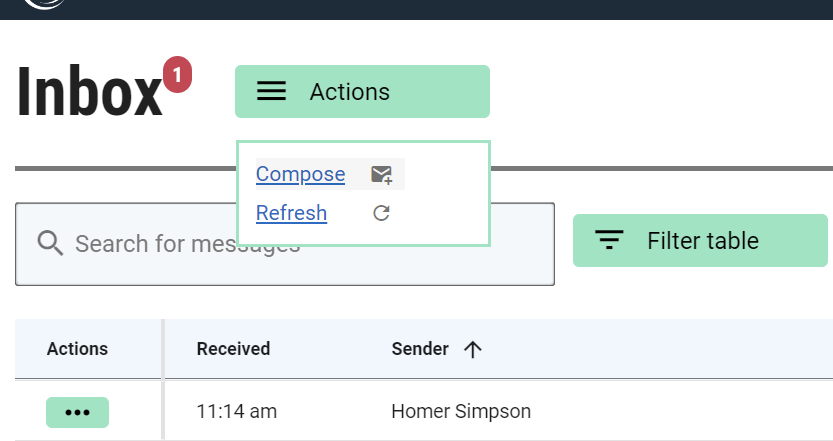Open the Filter table panel
833x441 pixels.
(x=700, y=241)
